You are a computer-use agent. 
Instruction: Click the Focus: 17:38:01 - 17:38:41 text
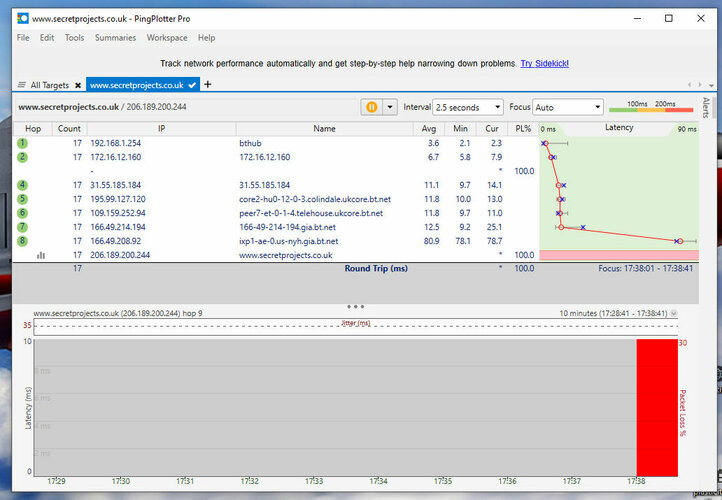tap(646, 268)
